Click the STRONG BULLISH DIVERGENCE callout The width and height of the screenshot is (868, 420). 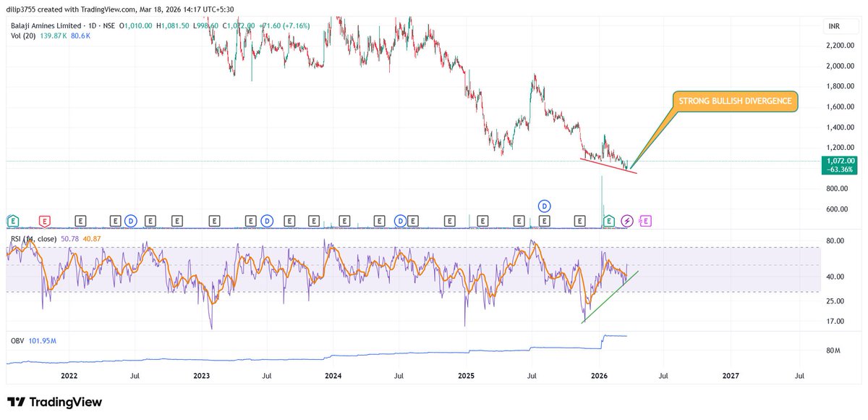[735, 102]
